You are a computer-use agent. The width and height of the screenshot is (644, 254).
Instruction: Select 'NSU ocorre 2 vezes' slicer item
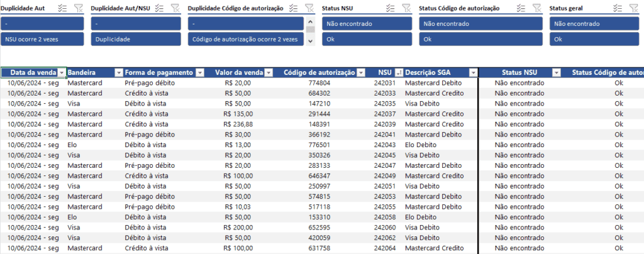pos(43,39)
